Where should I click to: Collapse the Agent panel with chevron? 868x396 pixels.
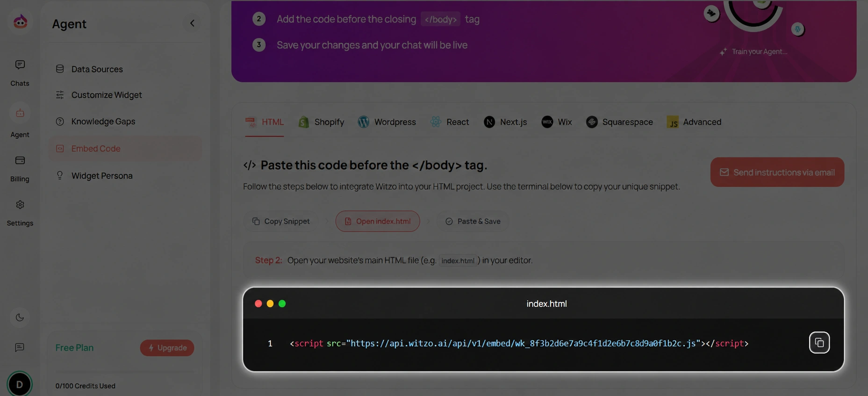tap(192, 23)
